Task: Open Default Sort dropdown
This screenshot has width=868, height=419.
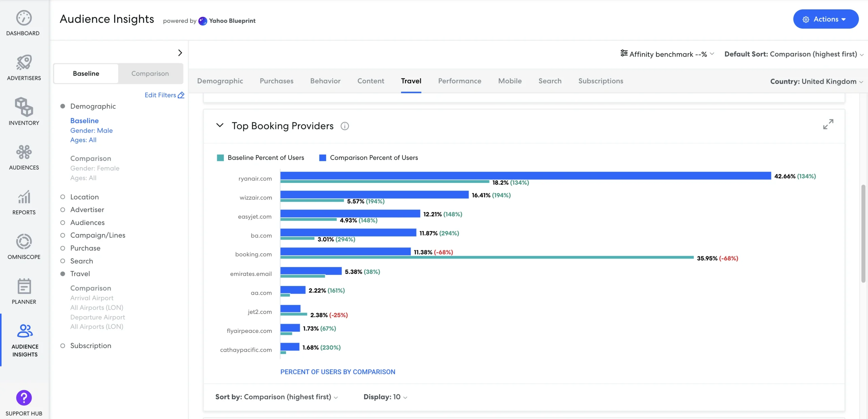Action: (x=794, y=54)
